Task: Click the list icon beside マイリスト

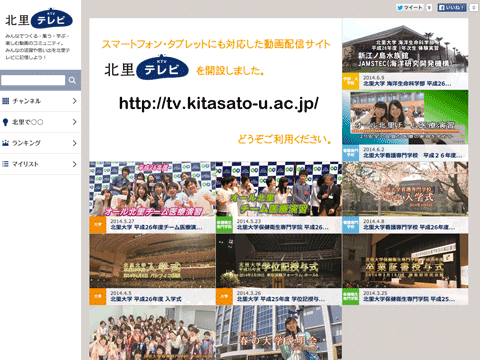Action: pyautogui.click(x=5, y=164)
